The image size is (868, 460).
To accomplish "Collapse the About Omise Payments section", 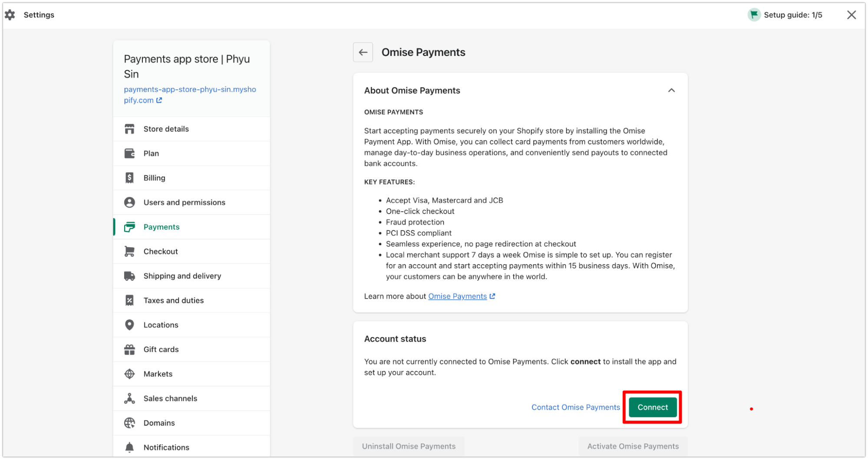I will [x=671, y=90].
